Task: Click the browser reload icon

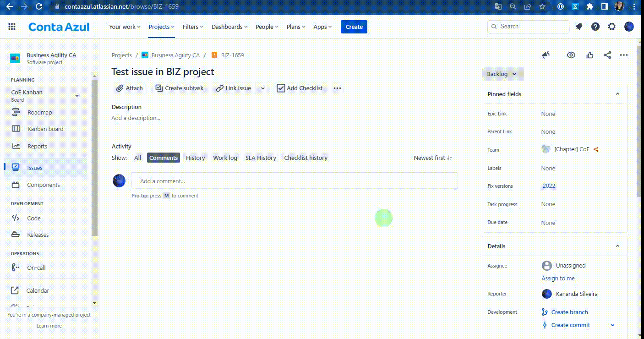Action: point(39,6)
